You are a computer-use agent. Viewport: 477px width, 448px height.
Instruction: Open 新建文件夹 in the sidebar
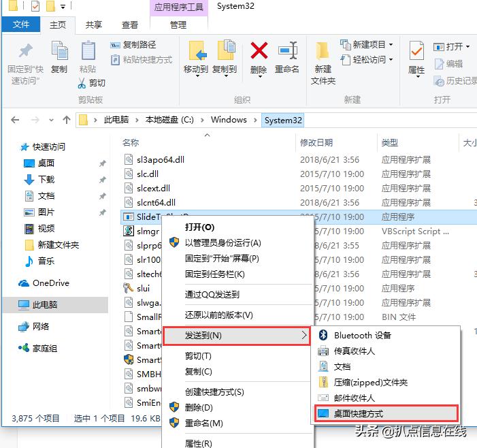coord(52,244)
